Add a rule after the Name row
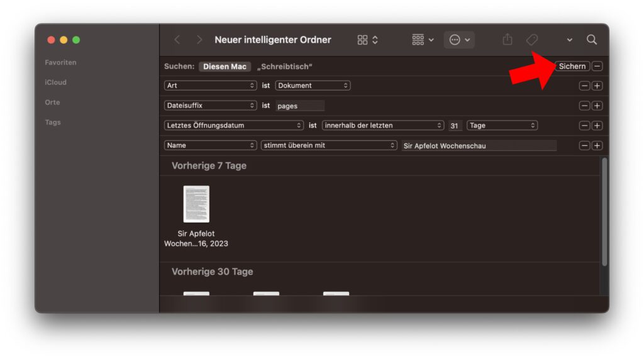Screen dimensions: 644x359 click(x=597, y=145)
